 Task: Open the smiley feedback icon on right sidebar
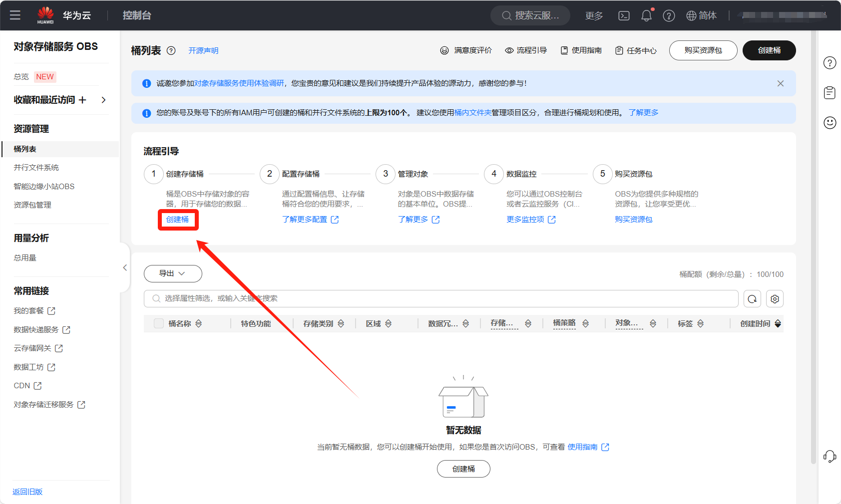tap(830, 123)
